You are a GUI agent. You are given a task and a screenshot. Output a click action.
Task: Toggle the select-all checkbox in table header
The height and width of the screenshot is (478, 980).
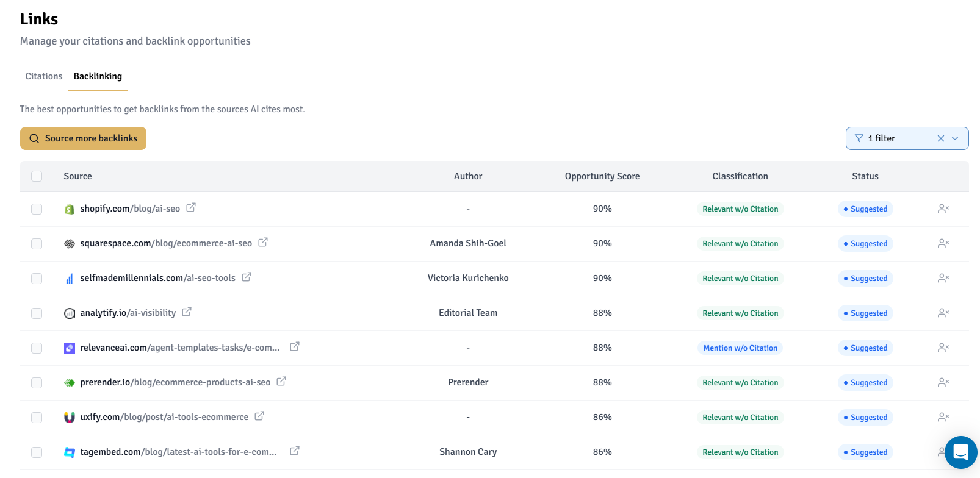point(37,176)
